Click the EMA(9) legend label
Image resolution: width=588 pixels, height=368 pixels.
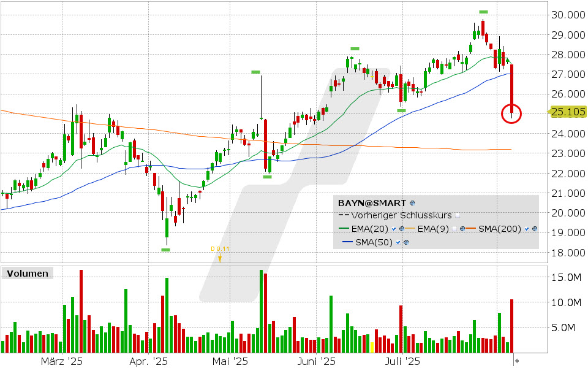pyautogui.click(x=433, y=229)
